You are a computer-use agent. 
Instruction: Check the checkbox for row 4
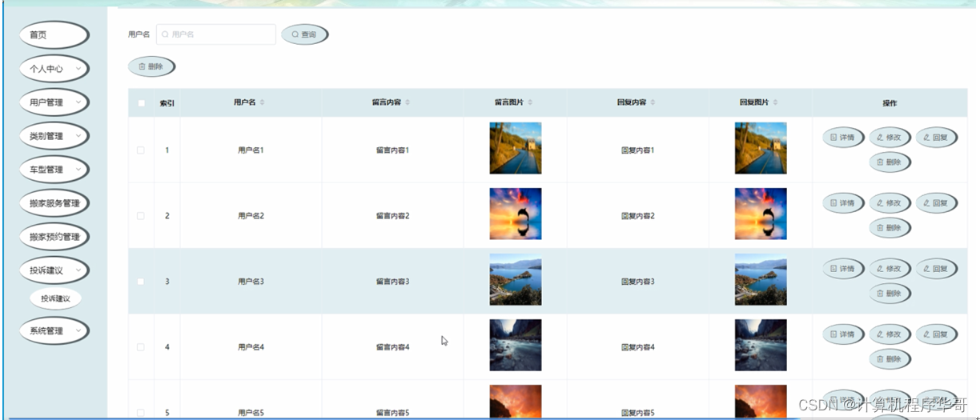[141, 347]
